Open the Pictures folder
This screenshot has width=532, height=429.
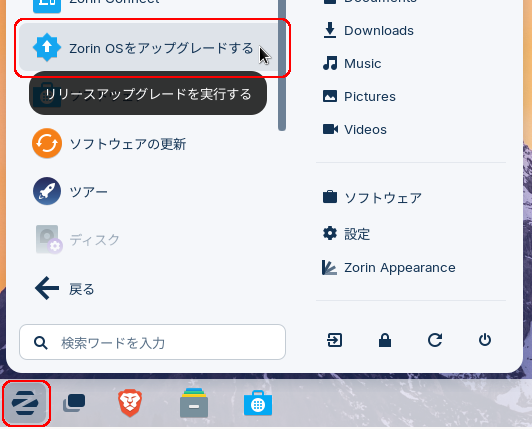tap(411, 96)
